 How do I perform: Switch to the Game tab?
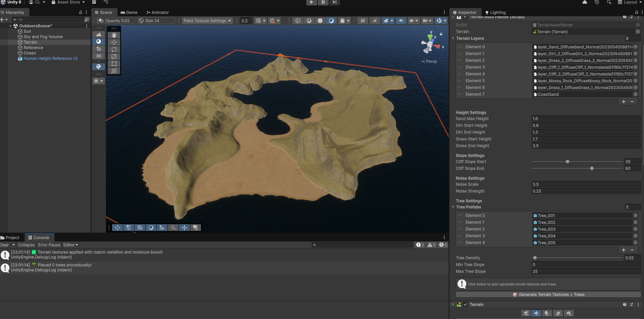129,13
